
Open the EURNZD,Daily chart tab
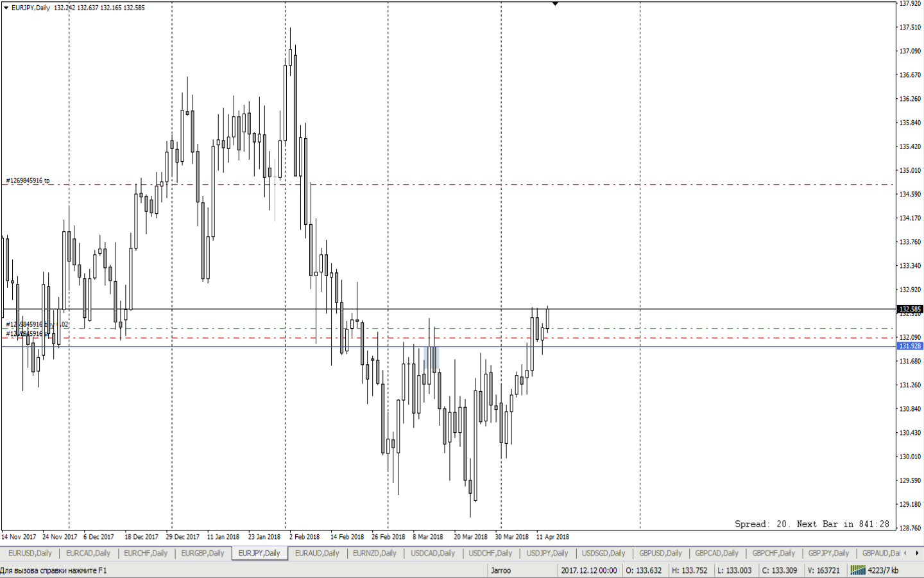pyautogui.click(x=375, y=553)
